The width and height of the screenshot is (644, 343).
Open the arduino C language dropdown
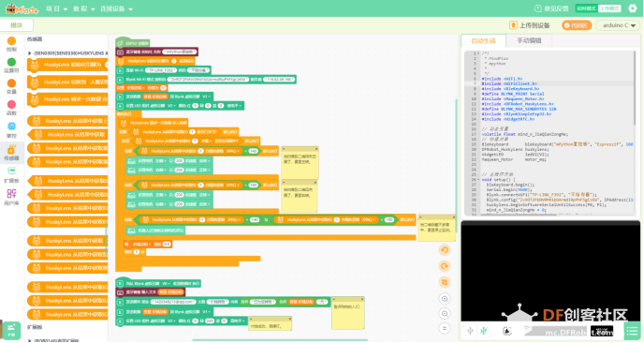(x=618, y=25)
